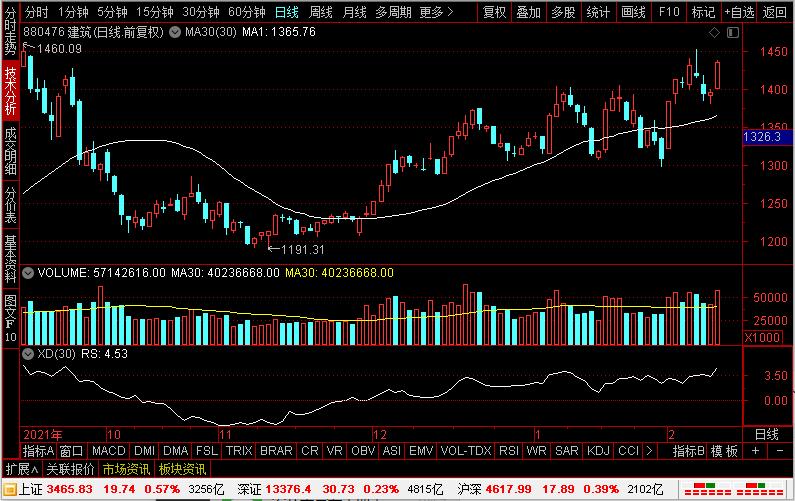Select the 日线 daily period
The height and width of the screenshot is (501, 795).
point(287,12)
